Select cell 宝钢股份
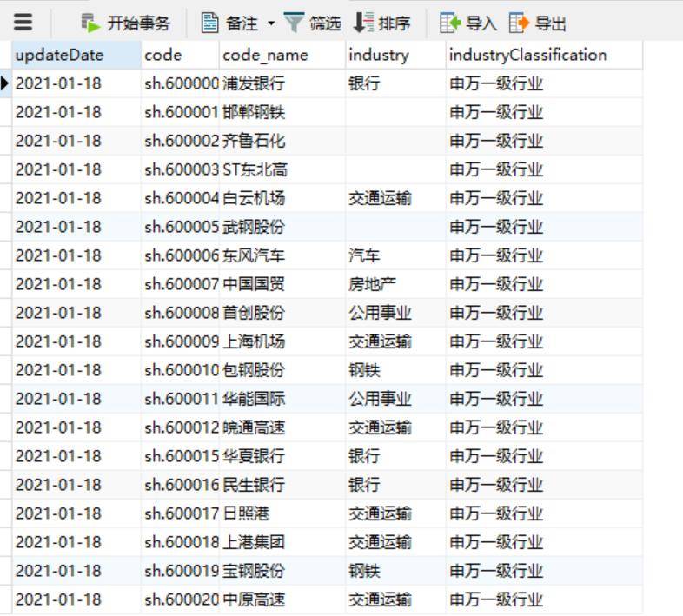The image size is (683, 616). [x=282, y=571]
